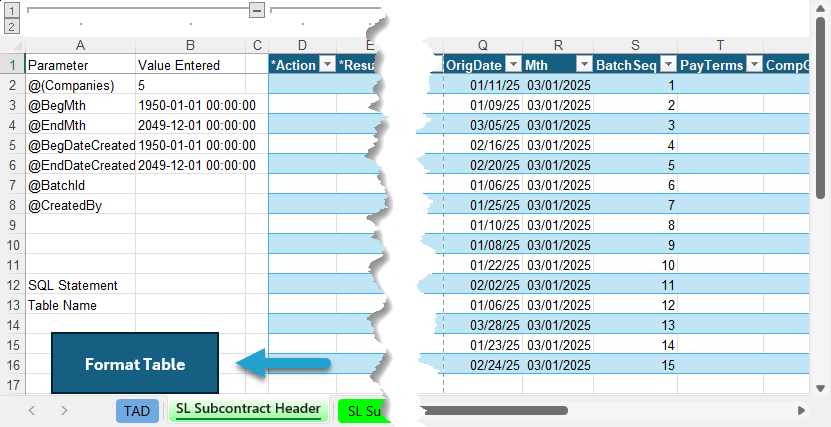
Task: Click the horizontal scrollbar thumb
Action: [494, 411]
